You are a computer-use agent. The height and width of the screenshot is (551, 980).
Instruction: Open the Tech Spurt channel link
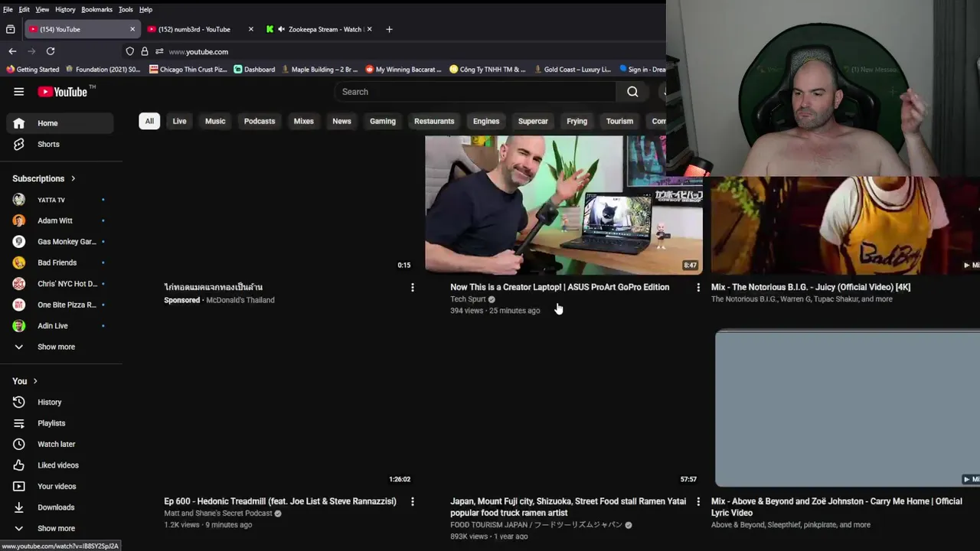[468, 299]
